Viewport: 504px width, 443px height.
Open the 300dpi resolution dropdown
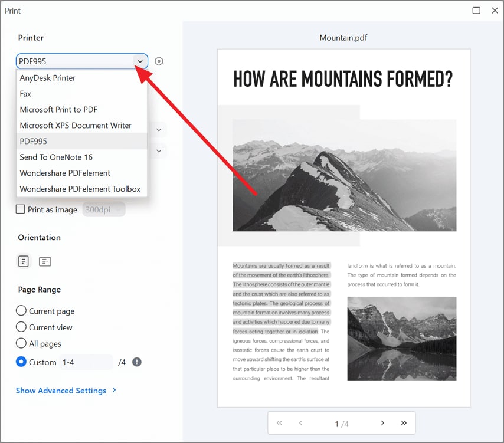tap(103, 209)
